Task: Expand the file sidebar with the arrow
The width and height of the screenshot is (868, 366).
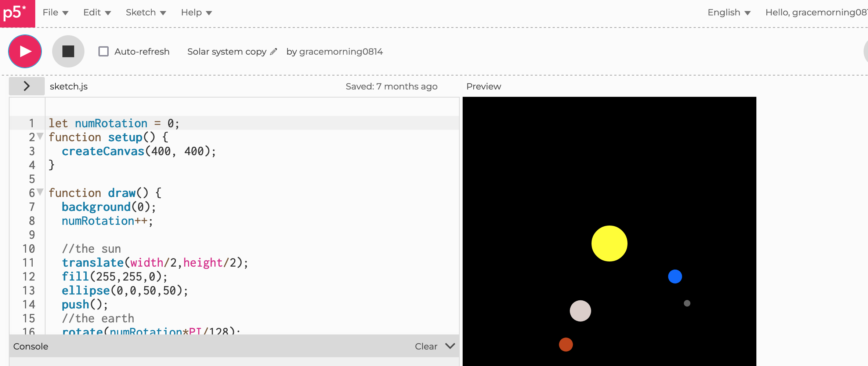Action: coord(26,86)
